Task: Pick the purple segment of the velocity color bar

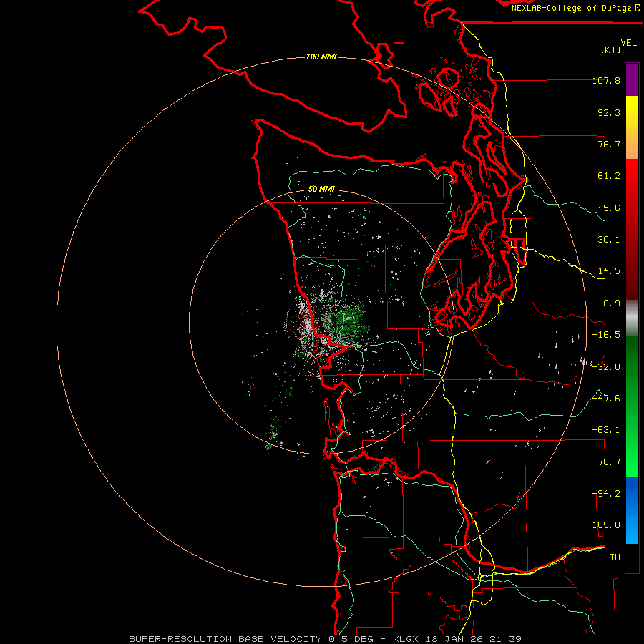Action: [x=632, y=79]
